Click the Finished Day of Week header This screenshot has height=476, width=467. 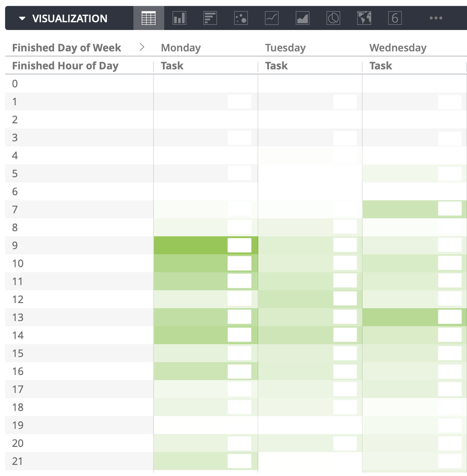click(67, 48)
